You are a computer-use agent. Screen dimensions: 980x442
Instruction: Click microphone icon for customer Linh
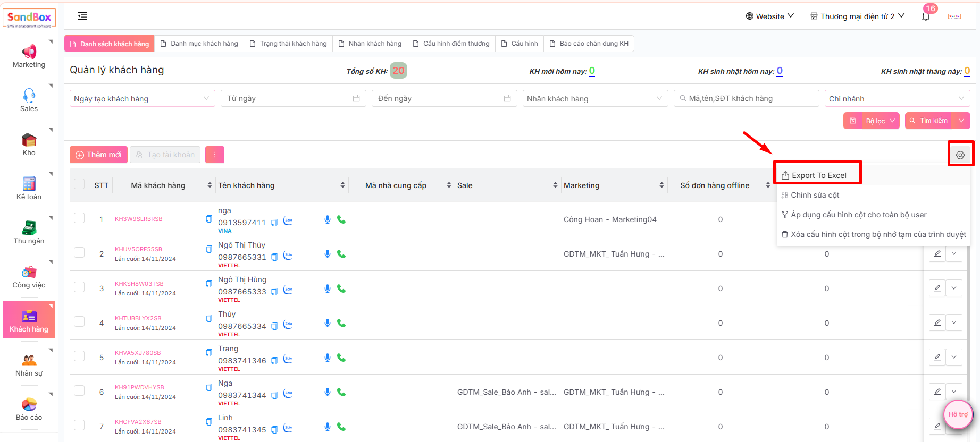[x=328, y=427]
